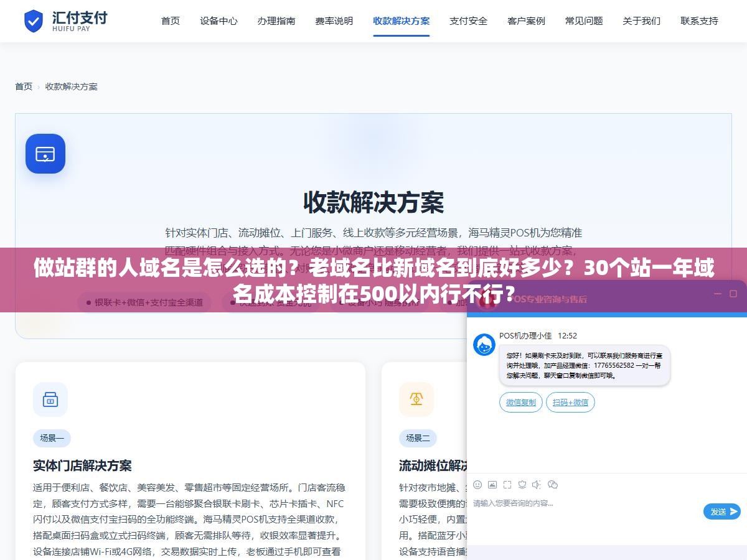The width and height of the screenshot is (747, 560).
Task: Go to 关于我们 page
Action: pos(642,21)
